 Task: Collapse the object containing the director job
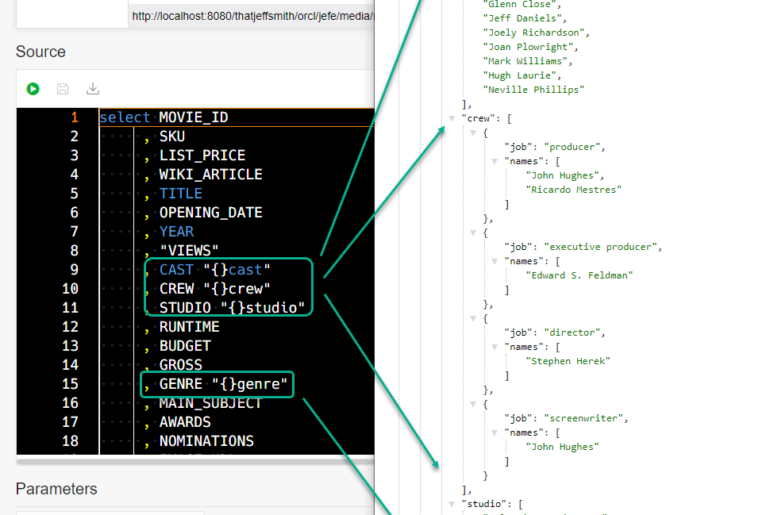coord(473,318)
